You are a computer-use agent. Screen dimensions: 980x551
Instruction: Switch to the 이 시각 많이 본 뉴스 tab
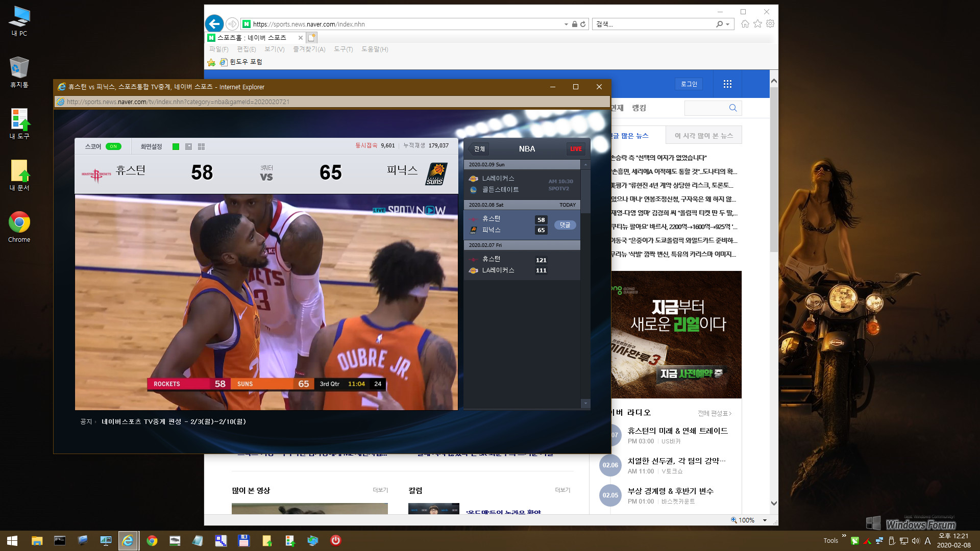tap(703, 136)
